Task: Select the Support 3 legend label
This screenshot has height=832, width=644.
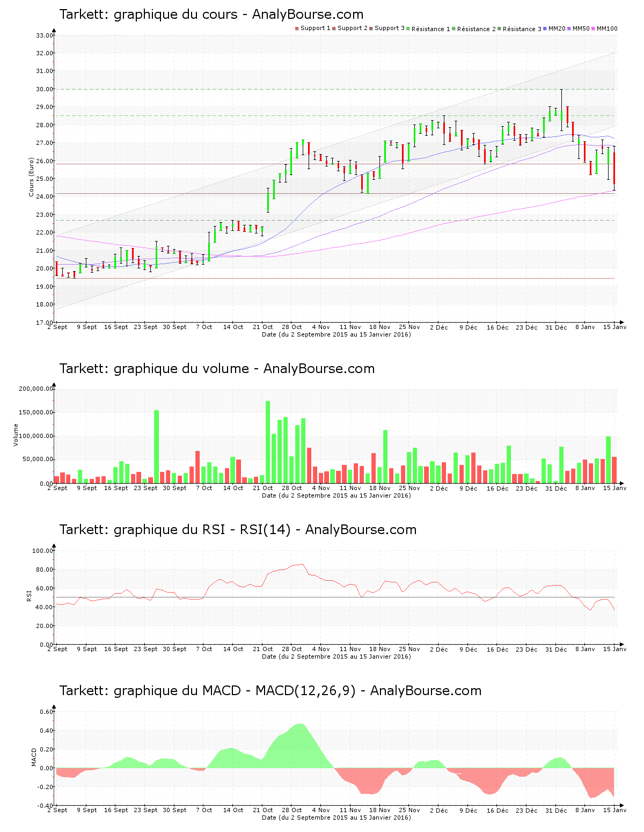Action: (390, 28)
